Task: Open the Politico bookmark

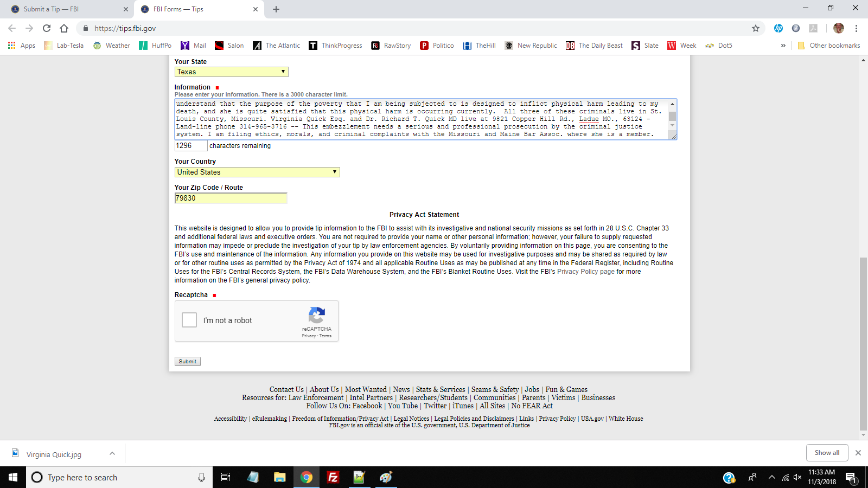Action: tap(437, 46)
